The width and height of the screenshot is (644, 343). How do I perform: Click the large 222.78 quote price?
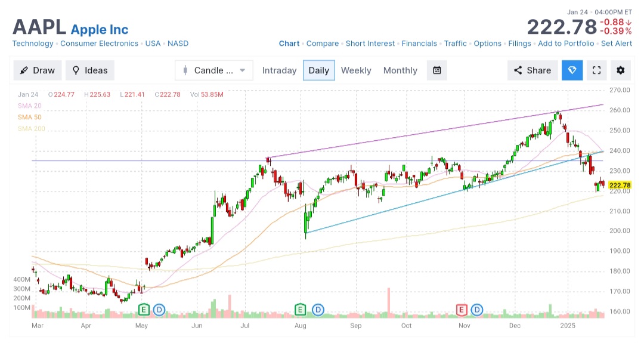tap(562, 27)
